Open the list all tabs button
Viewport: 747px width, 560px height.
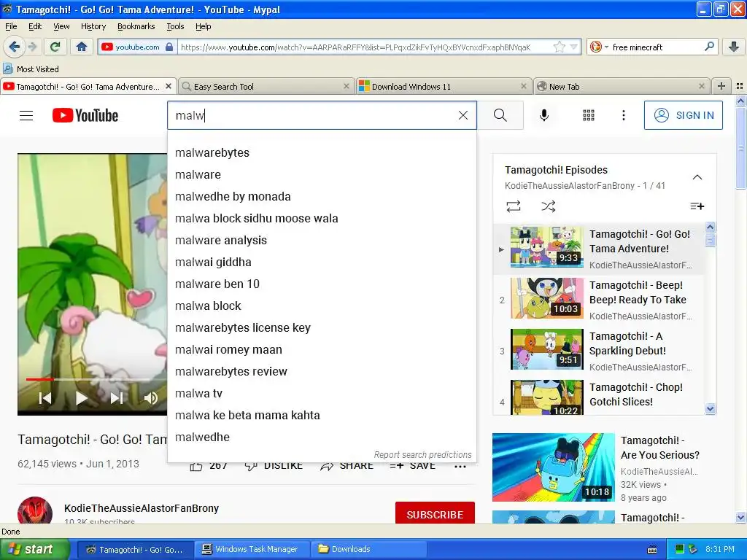[740, 86]
